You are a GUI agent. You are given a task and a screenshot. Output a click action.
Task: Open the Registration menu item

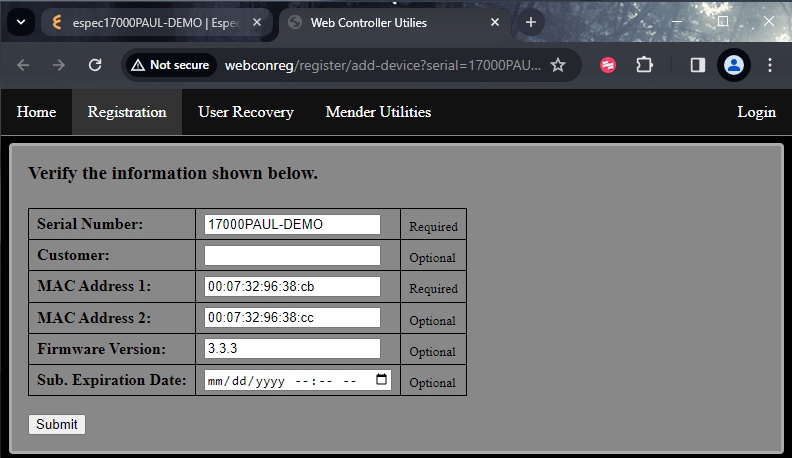pyautogui.click(x=127, y=112)
